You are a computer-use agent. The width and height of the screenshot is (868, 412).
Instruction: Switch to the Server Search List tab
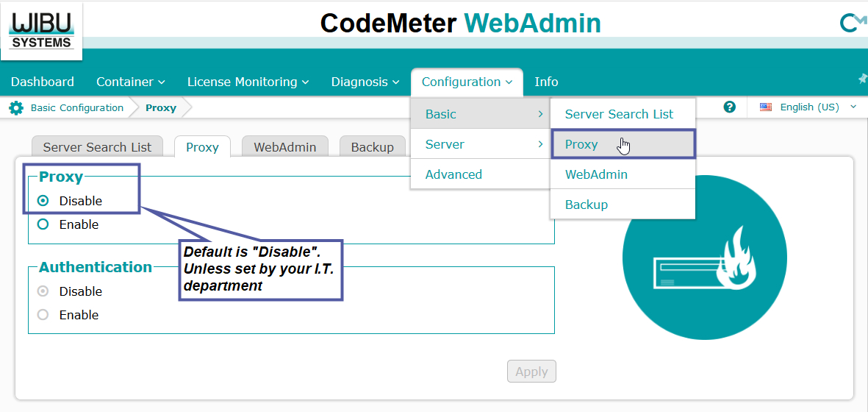click(98, 146)
